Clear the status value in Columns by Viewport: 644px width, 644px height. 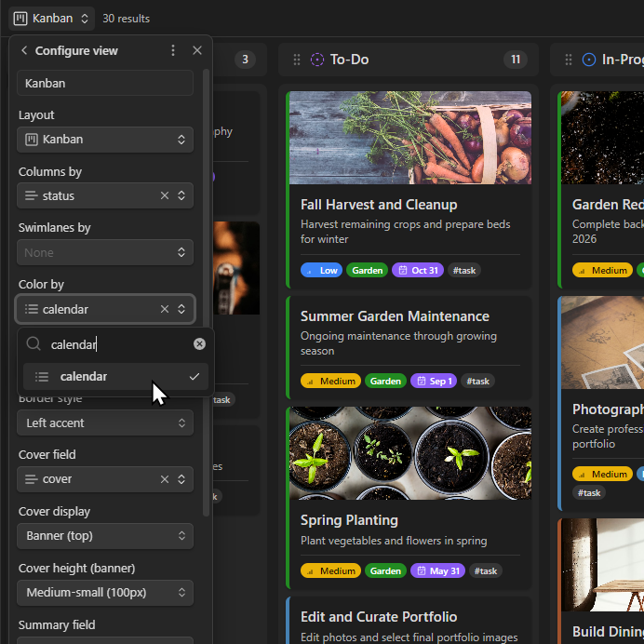click(165, 195)
